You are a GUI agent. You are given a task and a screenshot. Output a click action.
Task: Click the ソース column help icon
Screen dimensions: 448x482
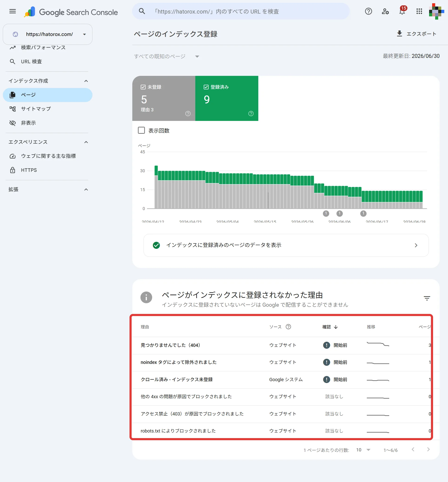[288, 327]
